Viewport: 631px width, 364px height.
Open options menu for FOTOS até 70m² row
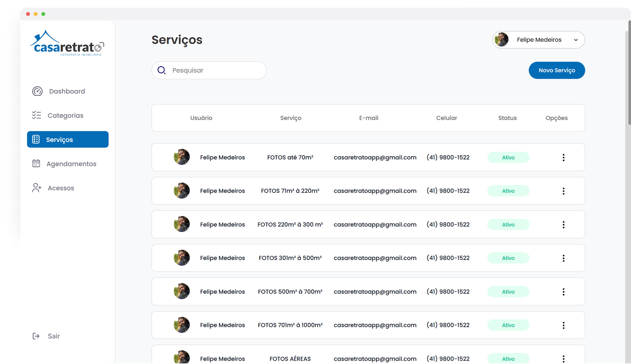564,157
